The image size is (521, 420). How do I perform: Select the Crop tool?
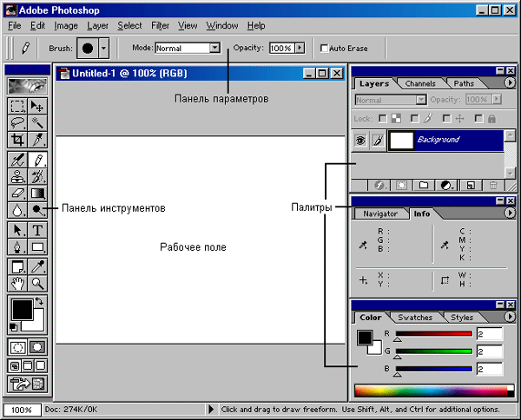pos(17,140)
